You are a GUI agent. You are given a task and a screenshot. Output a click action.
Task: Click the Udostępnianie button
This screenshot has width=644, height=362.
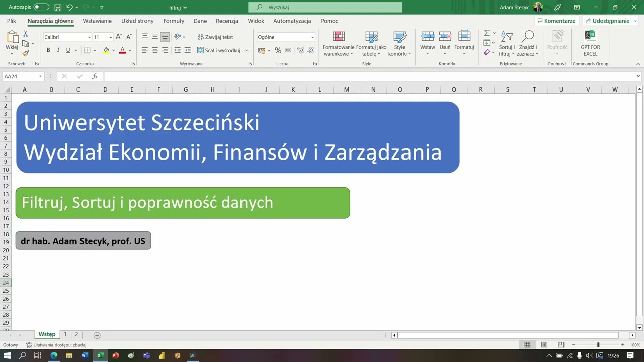[611, 21]
